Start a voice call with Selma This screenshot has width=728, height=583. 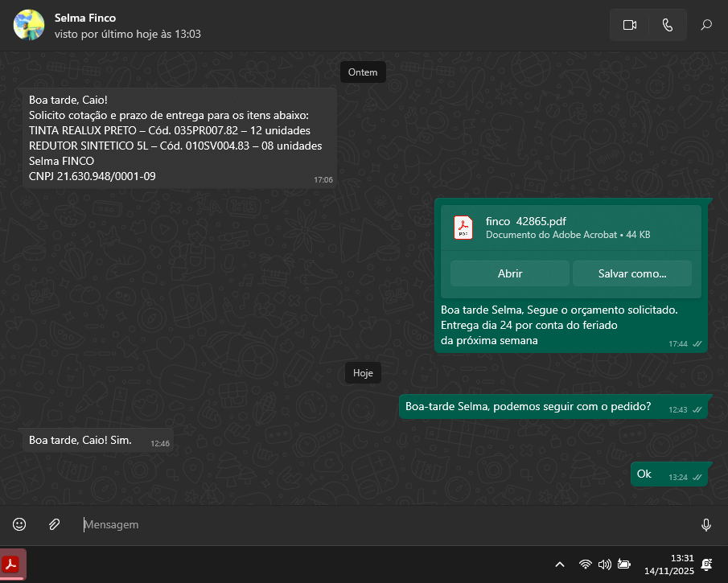click(x=667, y=25)
